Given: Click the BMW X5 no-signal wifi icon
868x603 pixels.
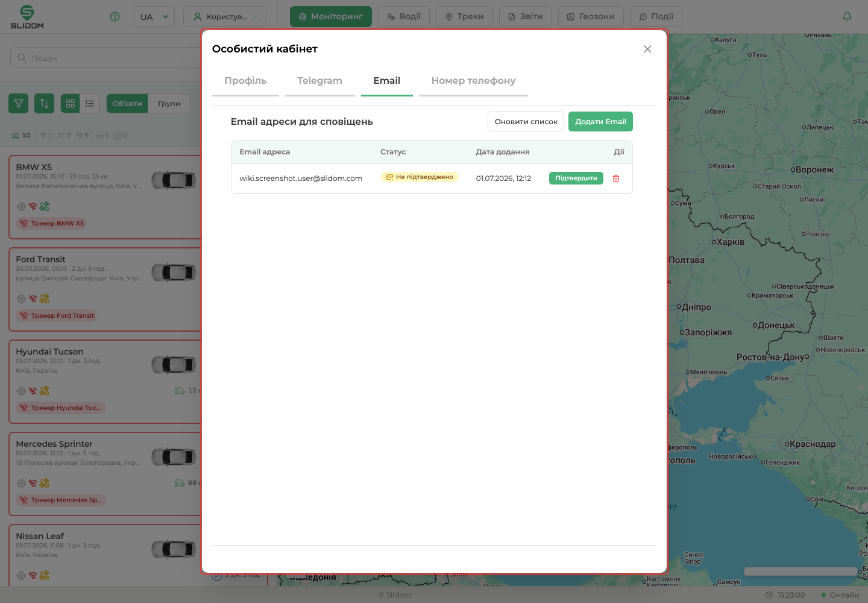Looking at the screenshot, I should [x=33, y=206].
